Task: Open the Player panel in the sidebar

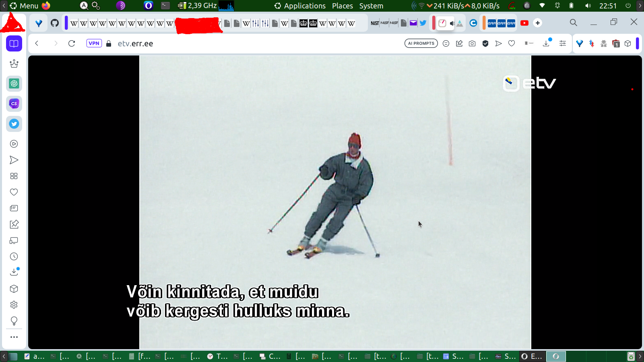Action: (14, 144)
